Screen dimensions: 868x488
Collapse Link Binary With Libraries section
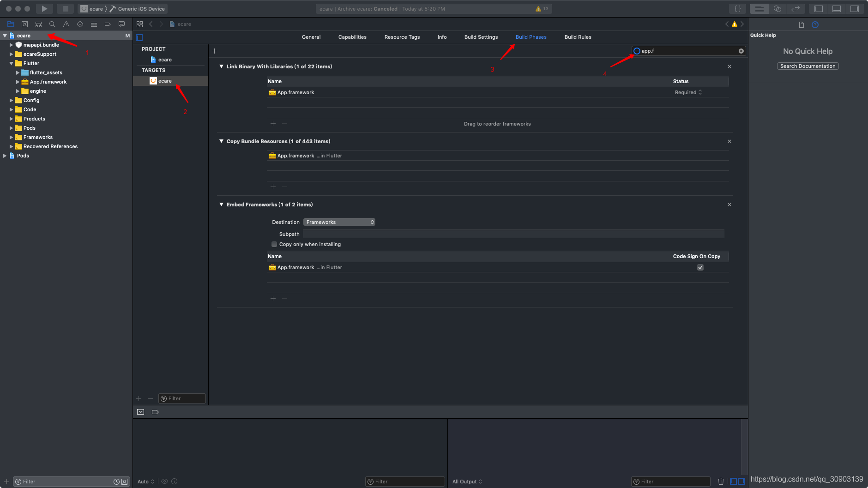tap(222, 66)
